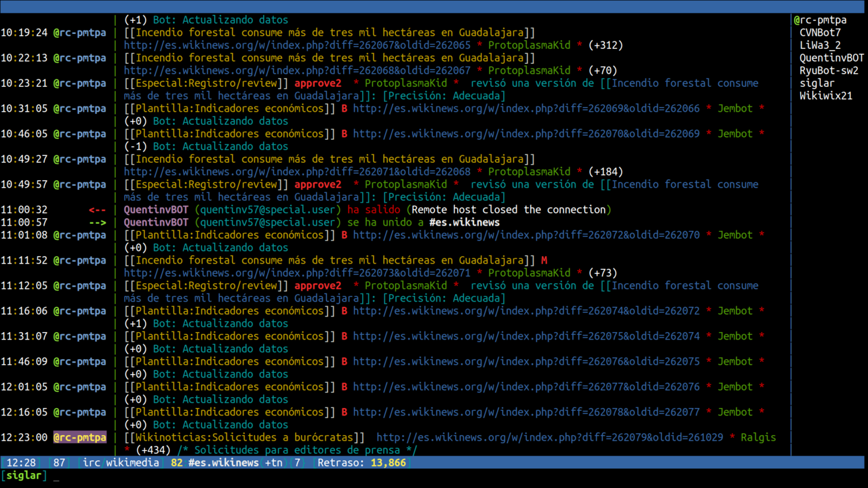868x488 pixels.
Task: Click the highlighted @rc-pmtpa nick at 12:23:00
Action: [x=79, y=437]
